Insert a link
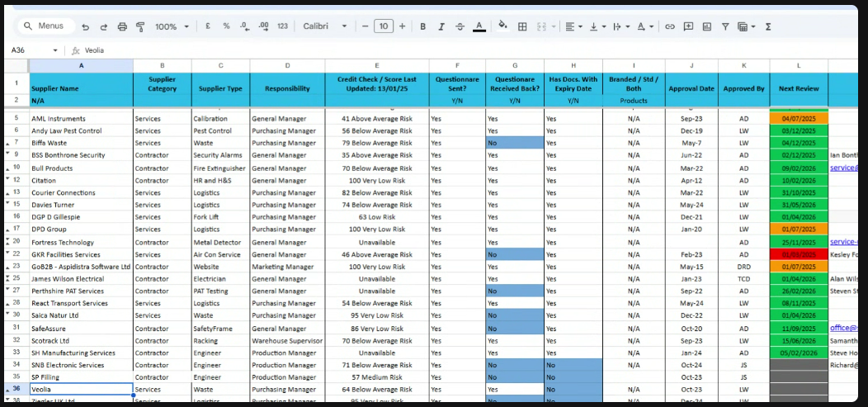 click(670, 26)
